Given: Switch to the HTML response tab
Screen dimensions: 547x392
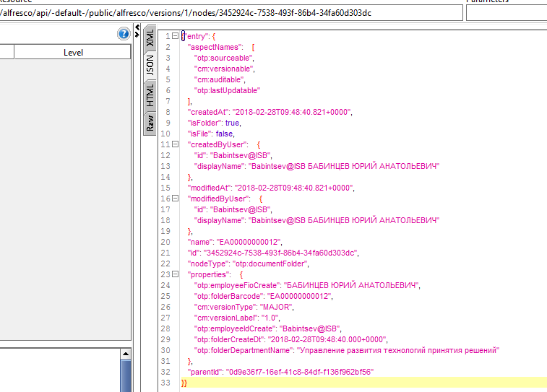Looking at the screenshot, I should 150,95.
